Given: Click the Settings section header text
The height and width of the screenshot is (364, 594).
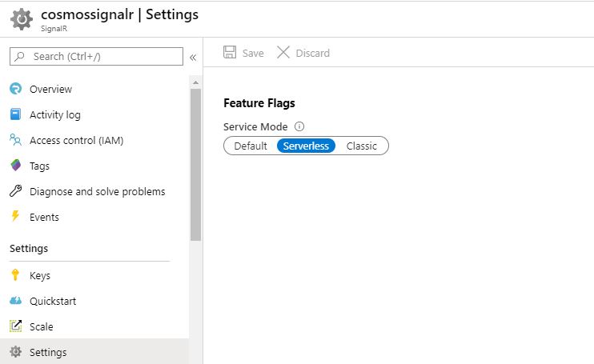Looking at the screenshot, I should [x=29, y=248].
